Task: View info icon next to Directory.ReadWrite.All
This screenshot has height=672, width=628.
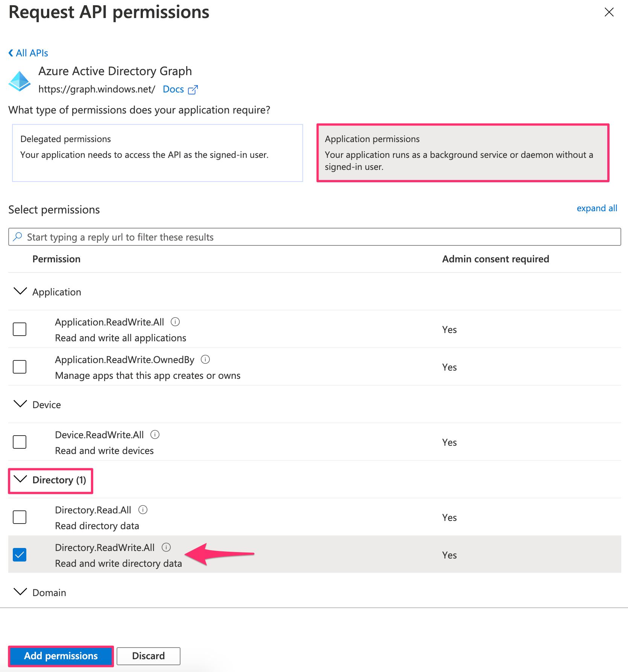Action: click(166, 547)
